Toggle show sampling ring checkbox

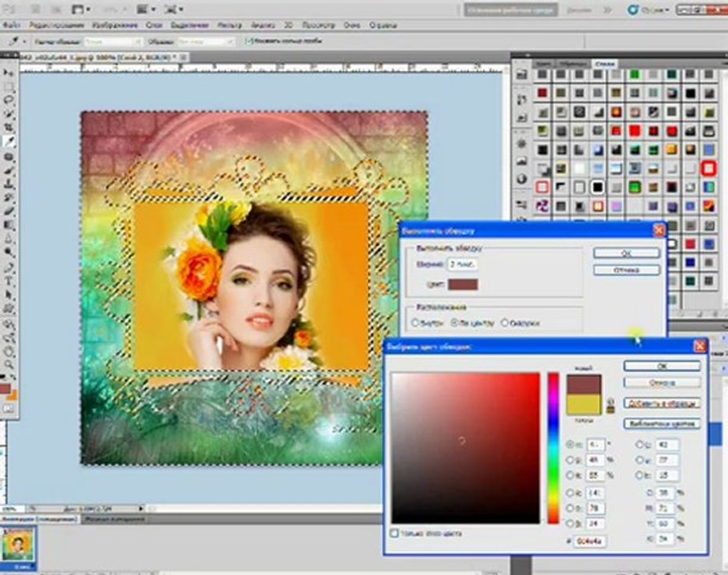[x=249, y=42]
